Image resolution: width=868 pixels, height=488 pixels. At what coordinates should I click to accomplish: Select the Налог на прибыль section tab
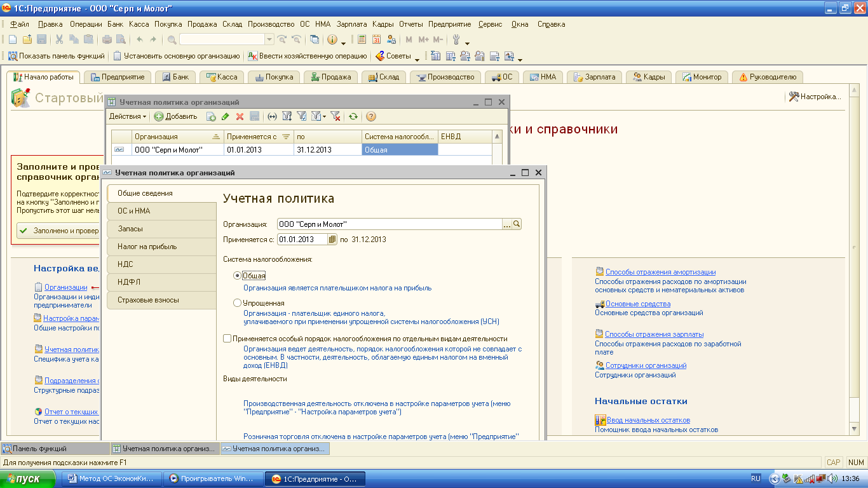(162, 247)
